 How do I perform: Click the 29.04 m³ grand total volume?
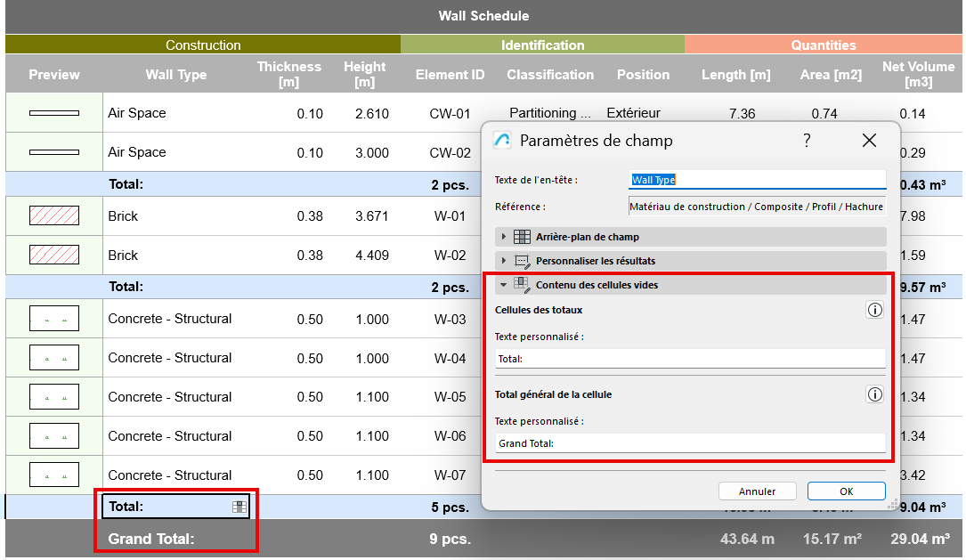coord(920,539)
